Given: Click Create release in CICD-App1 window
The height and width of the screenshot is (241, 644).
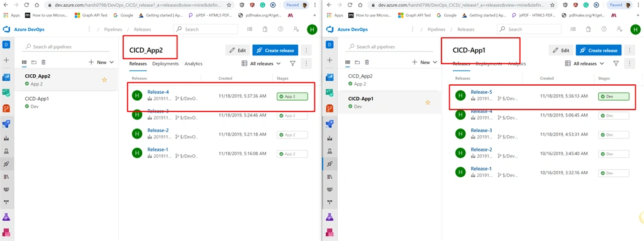Looking at the screenshot, I should pyautogui.click(x=599, y=50).
